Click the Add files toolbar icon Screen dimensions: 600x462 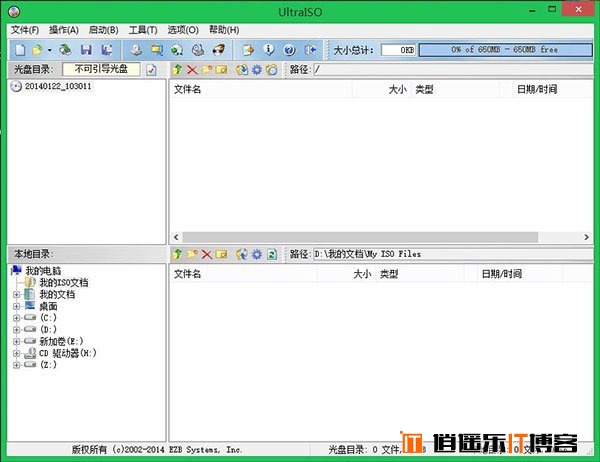(248, 50)
